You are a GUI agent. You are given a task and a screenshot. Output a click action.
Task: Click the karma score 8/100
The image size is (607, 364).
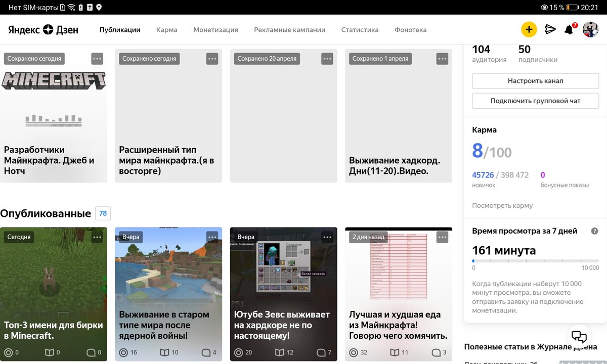(492, 151)
